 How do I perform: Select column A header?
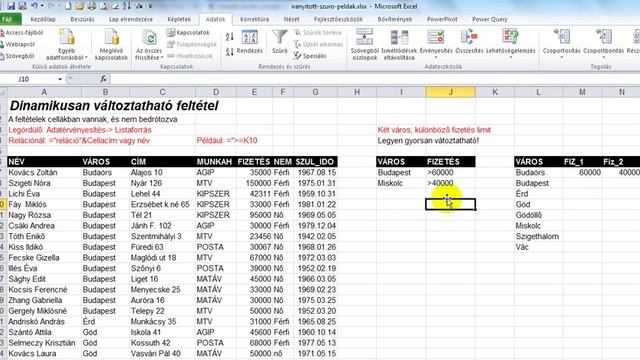(x=44, y=92)
